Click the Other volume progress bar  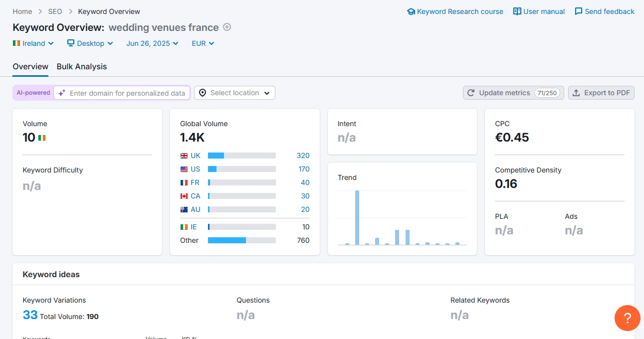click(x=242, y=240)
